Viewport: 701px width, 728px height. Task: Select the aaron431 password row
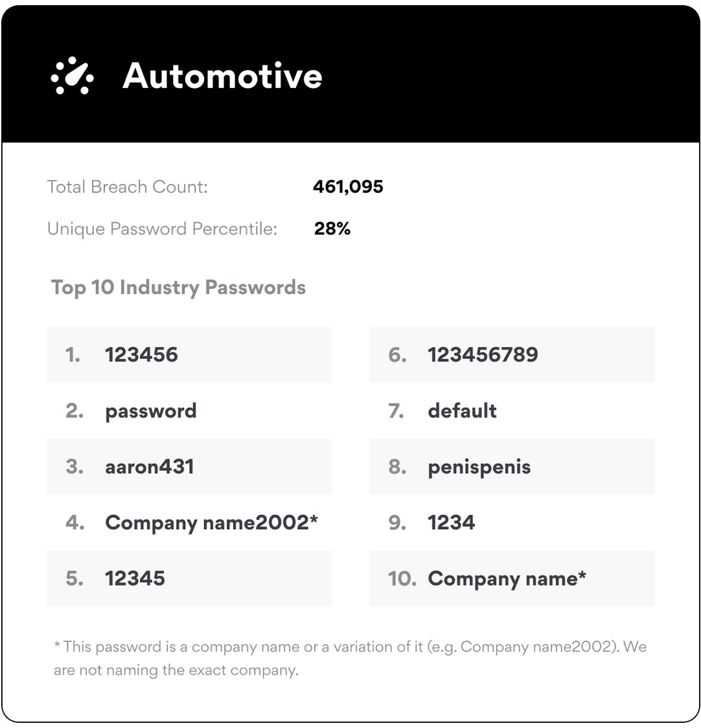(189, 467)
